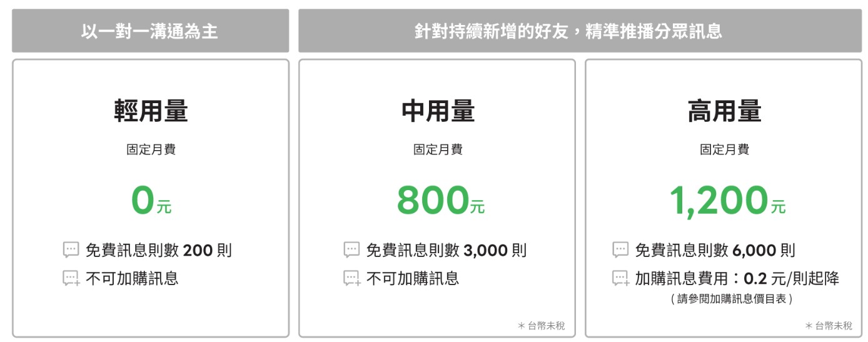868x342 pixels.
Task: Click the 輕用量 plan title
Action: tap(151, 111)
